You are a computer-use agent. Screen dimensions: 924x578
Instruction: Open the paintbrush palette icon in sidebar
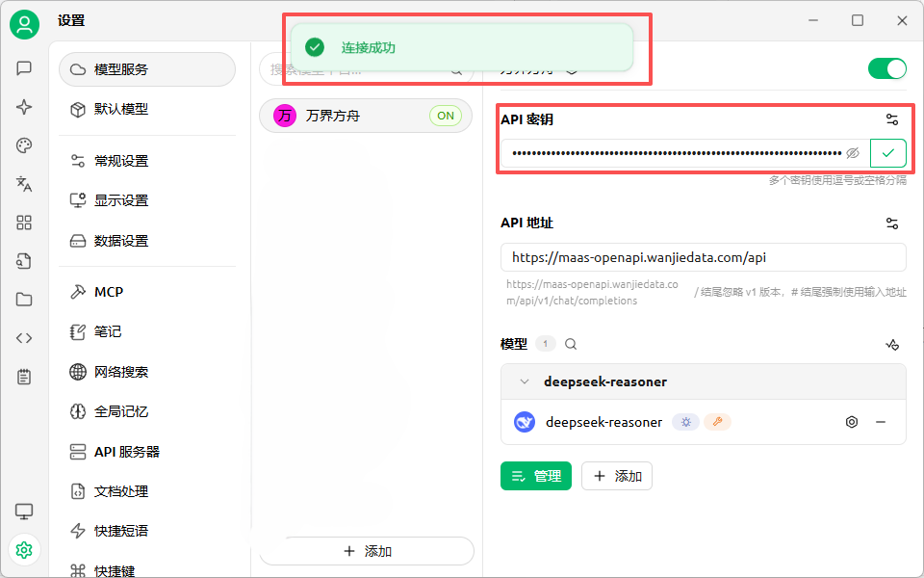point(24,145)
